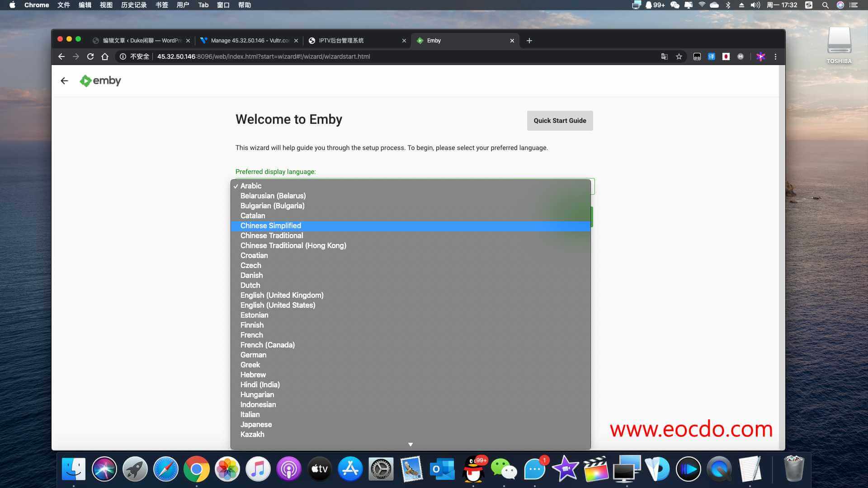Open Outlook in the Dock
The height and width of the screenshot is (488, 868).
click(x=442, y=469)
